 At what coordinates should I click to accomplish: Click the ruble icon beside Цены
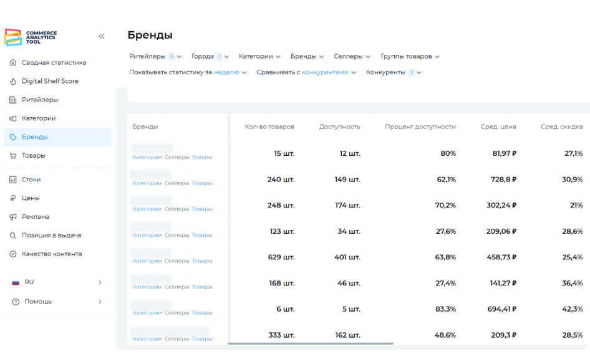pos(13,198)
